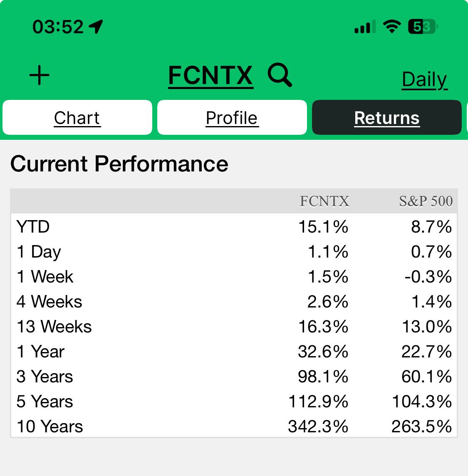
Task: Tap the Current Performance heading
Action: coord(119,164)
